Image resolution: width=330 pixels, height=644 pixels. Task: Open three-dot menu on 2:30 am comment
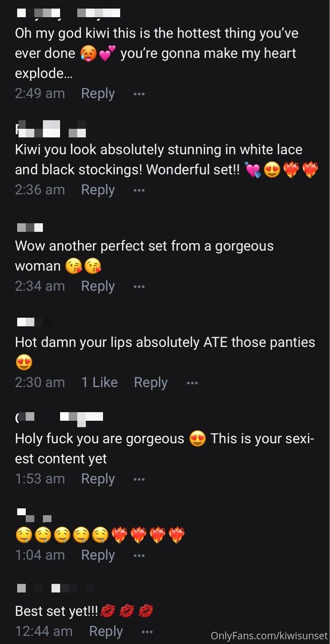(192, 383)
